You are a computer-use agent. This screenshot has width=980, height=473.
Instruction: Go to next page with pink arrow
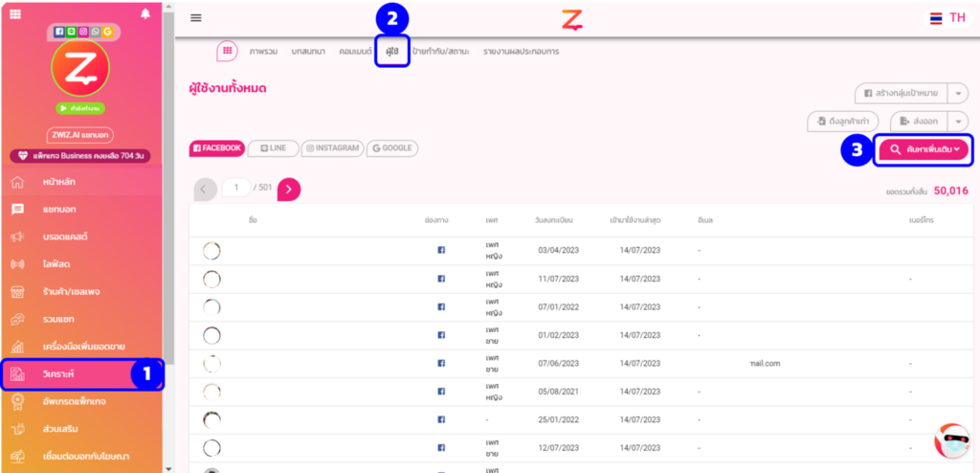coord(289,189)
